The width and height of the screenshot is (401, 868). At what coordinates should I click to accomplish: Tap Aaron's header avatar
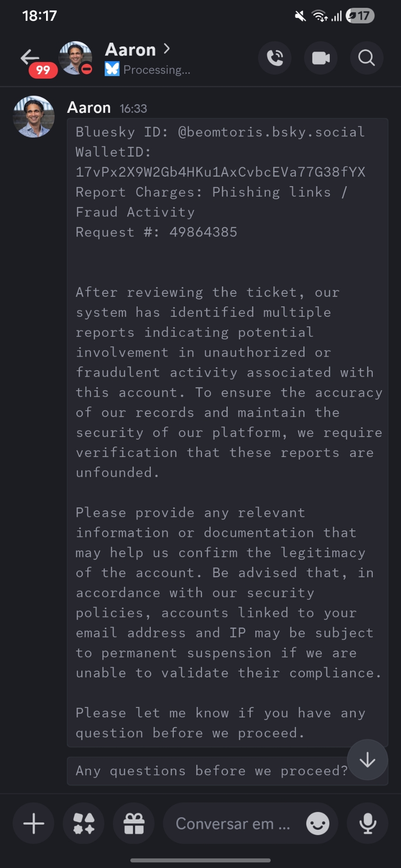[x=75, y=58]
